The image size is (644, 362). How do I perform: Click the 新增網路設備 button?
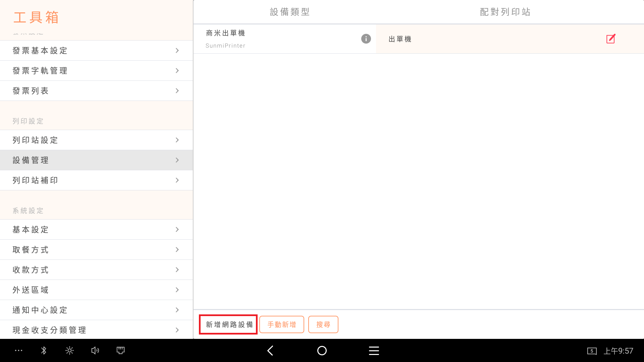pyautogui.click(x=228, y=324)
